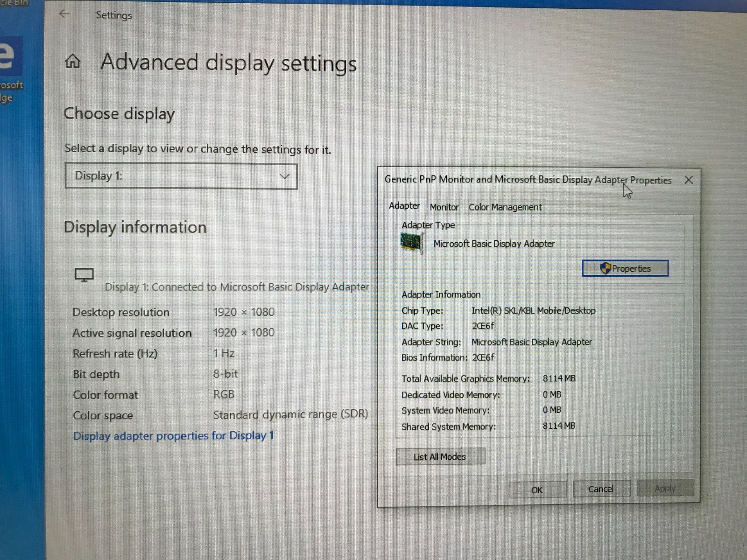
Task: Click the Settings window title text
Action: coord(114,15)
